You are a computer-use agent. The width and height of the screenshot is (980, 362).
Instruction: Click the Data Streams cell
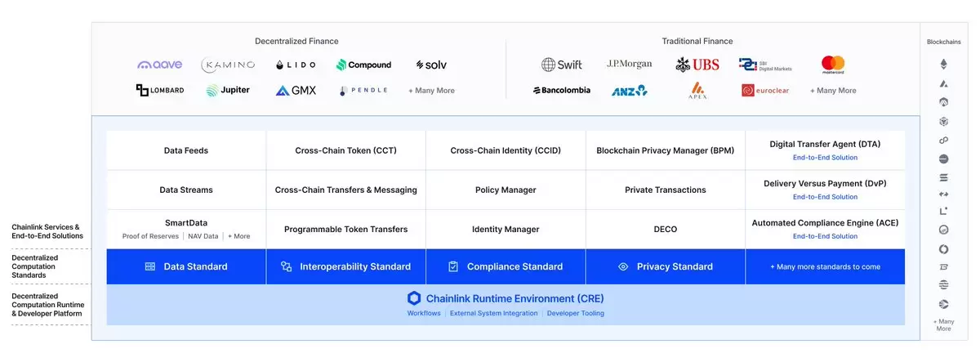[x=186, y=190]
